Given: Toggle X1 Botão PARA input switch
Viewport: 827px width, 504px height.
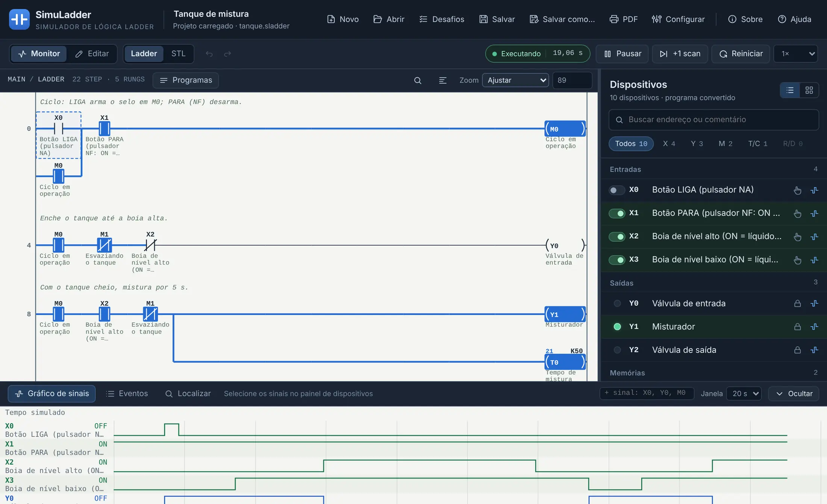Looking at the screenshot, I should (x=616, y=213).
